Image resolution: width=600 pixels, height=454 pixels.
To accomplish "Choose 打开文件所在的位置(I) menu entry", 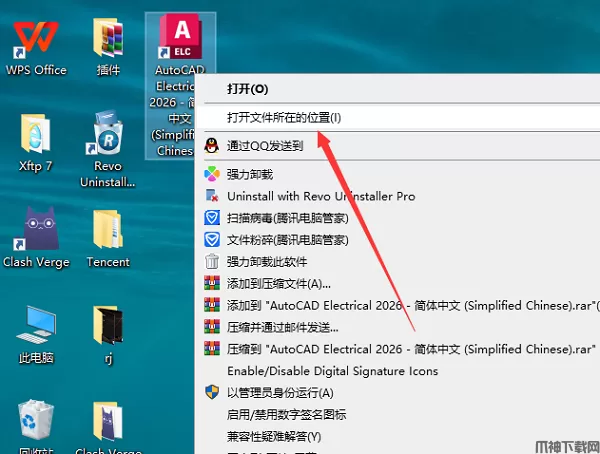I will click(x=398, y=118).
